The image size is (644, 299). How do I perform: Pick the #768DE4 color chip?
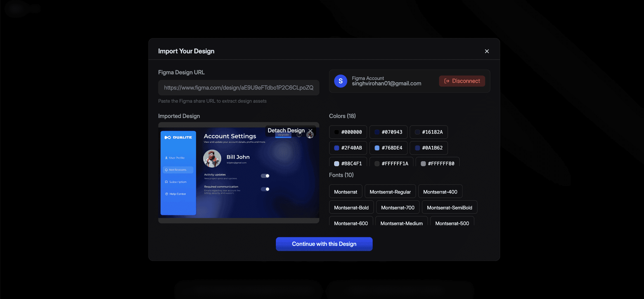coord(388,148)
